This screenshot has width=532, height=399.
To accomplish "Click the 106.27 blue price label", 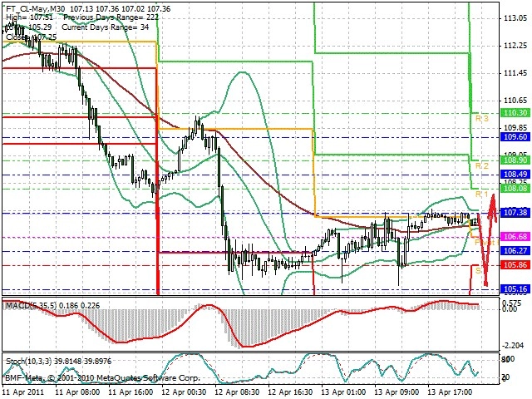I will tap(515, 251).
